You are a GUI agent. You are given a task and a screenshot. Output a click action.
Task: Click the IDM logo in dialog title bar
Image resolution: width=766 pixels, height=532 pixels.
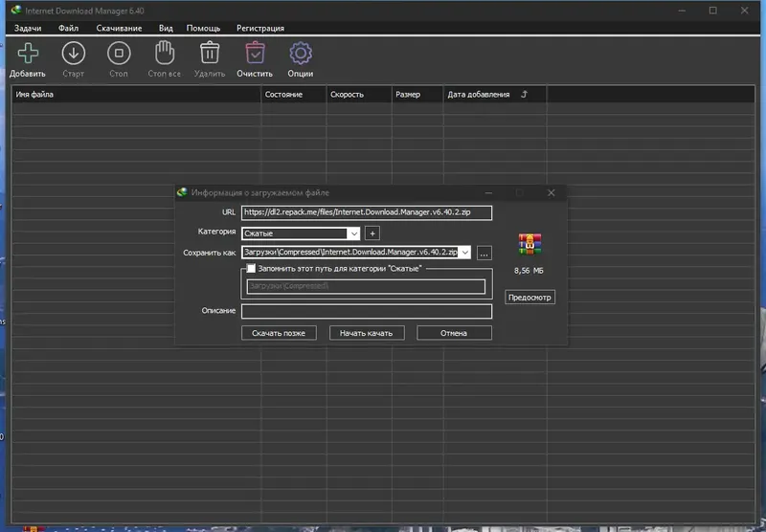pyautogui.click(x=182, y=192)
